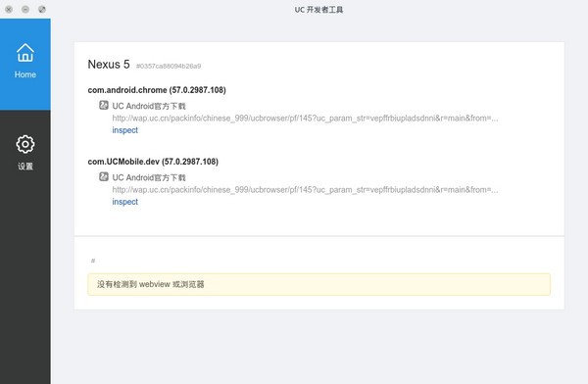Maximize the window using title bar button
The image size is (588, 384).
pyautogui.click(x=42, y=10)
